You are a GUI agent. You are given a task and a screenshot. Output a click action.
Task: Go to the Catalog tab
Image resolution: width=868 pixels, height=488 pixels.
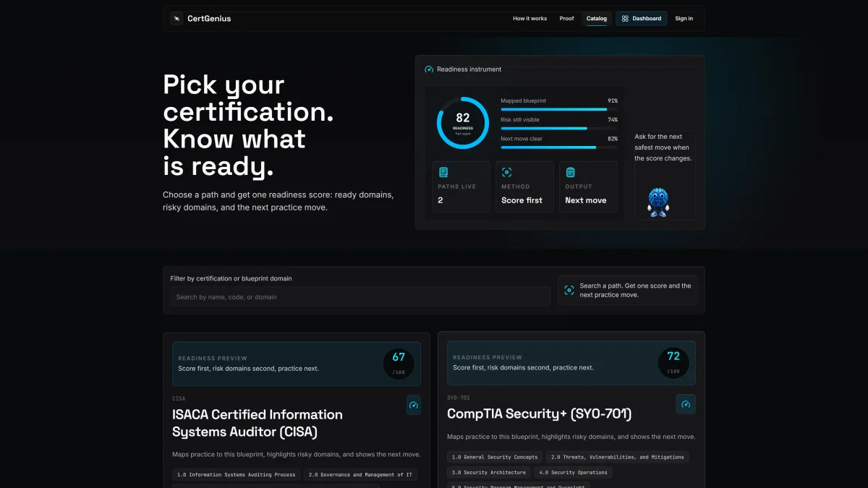click(x=597, y=19)
